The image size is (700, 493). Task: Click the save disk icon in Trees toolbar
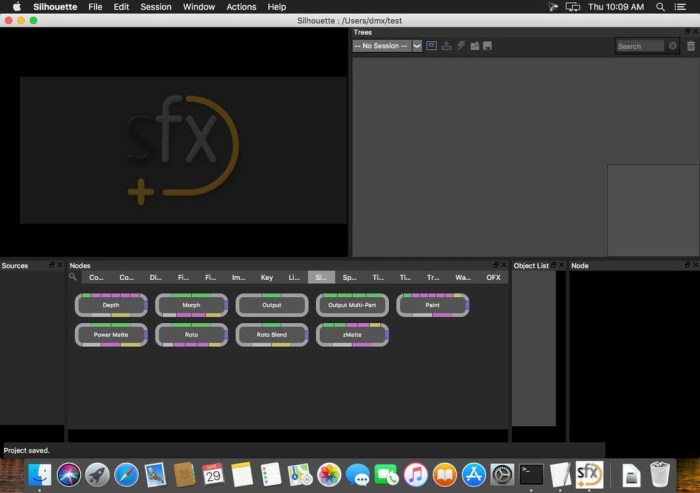pyautogui.click(x=487, y=46)
